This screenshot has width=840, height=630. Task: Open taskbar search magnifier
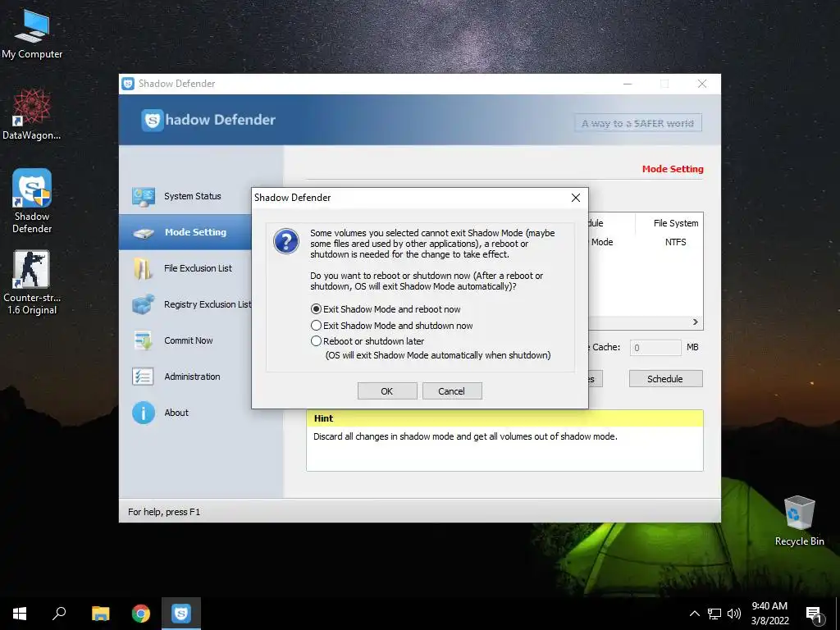coord(59,614)
